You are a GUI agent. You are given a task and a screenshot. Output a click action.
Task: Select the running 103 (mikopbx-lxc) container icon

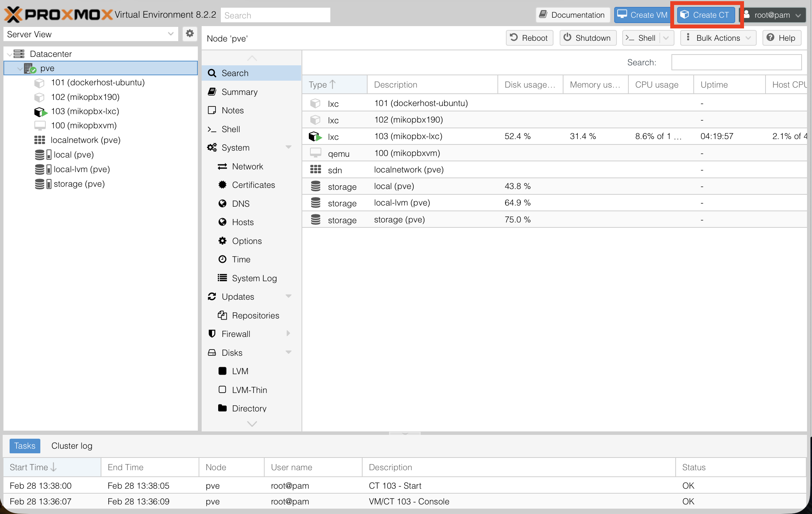(x=40, y=112)
